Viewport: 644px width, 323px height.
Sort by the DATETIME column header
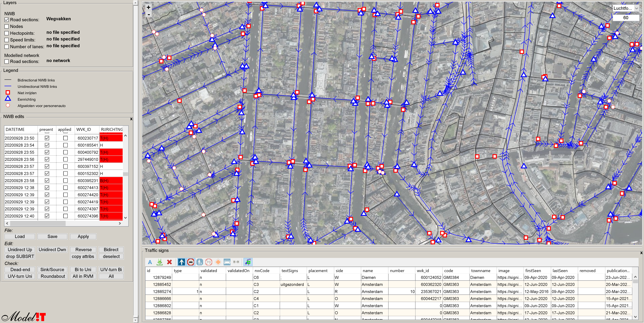21,129
